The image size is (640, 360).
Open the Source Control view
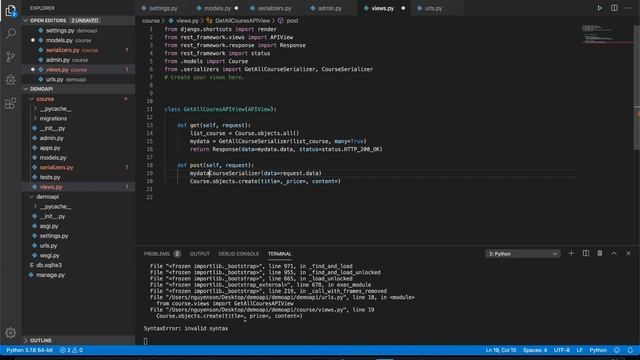tap(11, 57)
